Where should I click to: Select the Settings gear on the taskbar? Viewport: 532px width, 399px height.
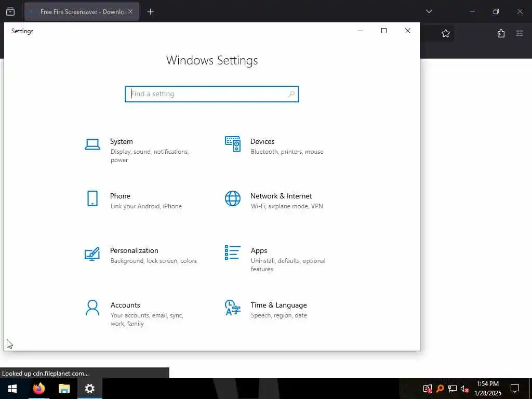pyautogui.click(x=89, y=389)
